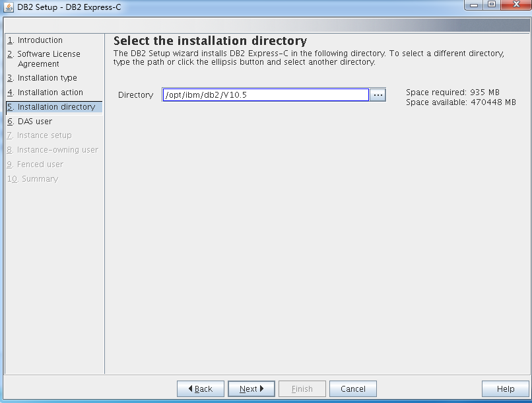
Task: Select Installation action step
Action: point(45,92)
